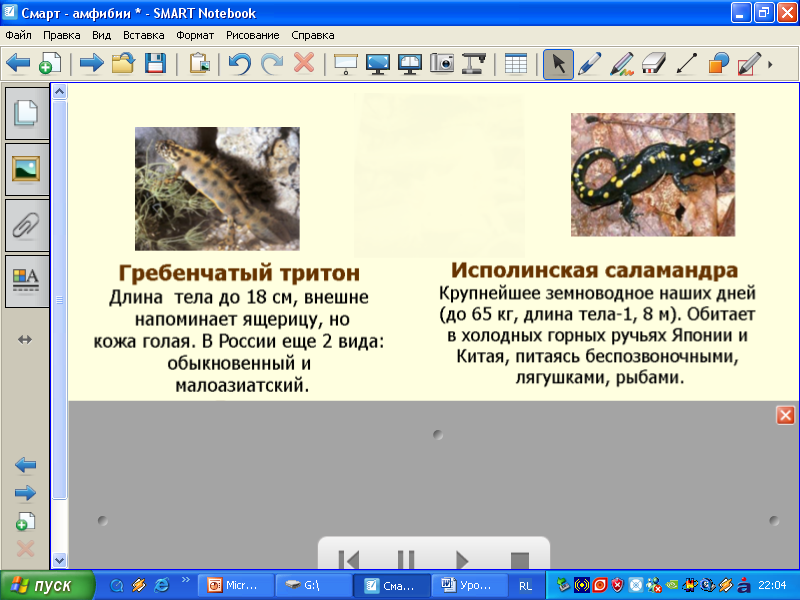Pause the media playback
The image size is (800, 600).
[406, 560]
